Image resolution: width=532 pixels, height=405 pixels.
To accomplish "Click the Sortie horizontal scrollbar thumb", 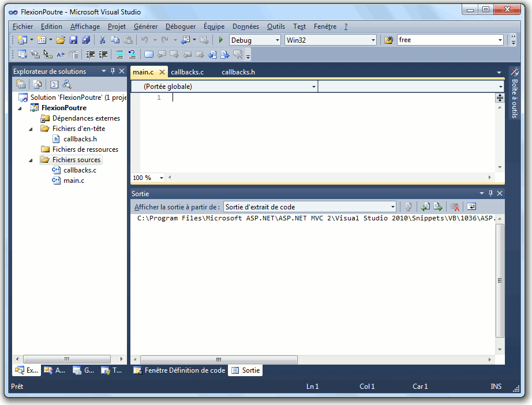I will click(219, 359).
